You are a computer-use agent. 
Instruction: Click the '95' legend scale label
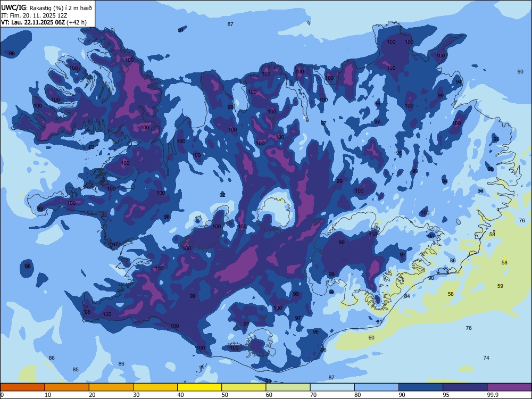446,395
